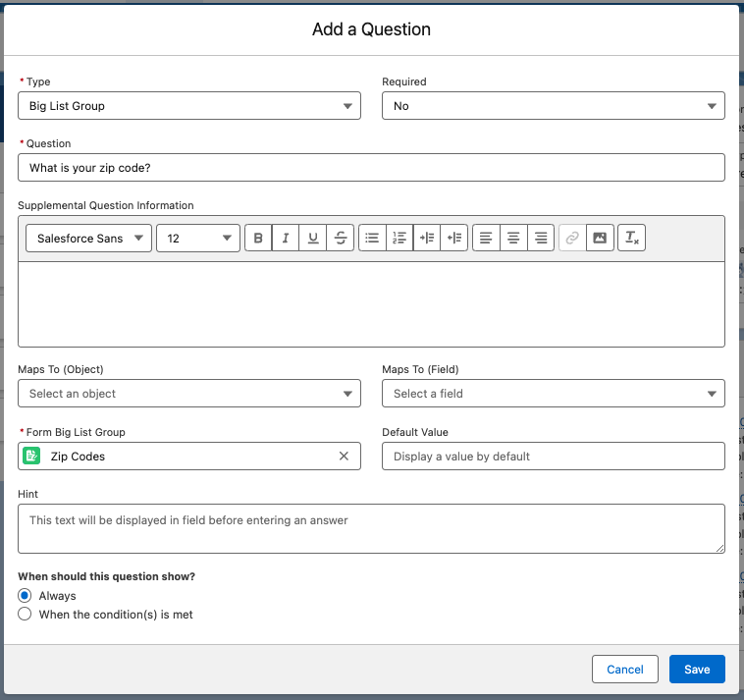Viewport: 744px width, 700px height.
Task: Select When the condition(s) is met
Action: pyautogui.click(x=25, y=615)
